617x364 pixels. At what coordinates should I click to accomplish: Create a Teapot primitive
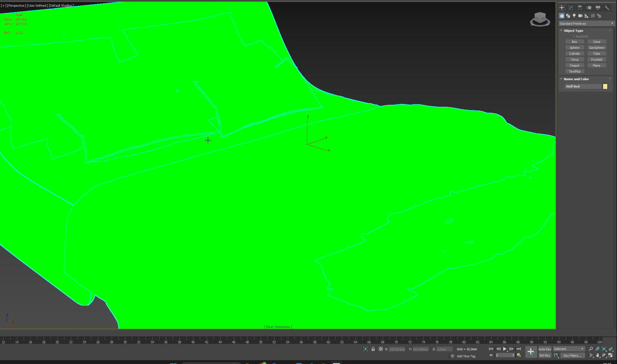(575, 65)
